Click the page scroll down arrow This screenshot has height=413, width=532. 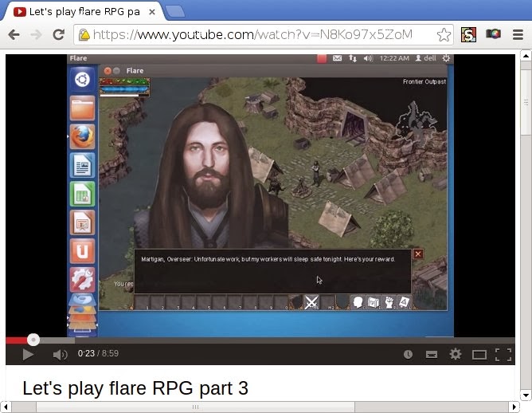coord(525,395)
